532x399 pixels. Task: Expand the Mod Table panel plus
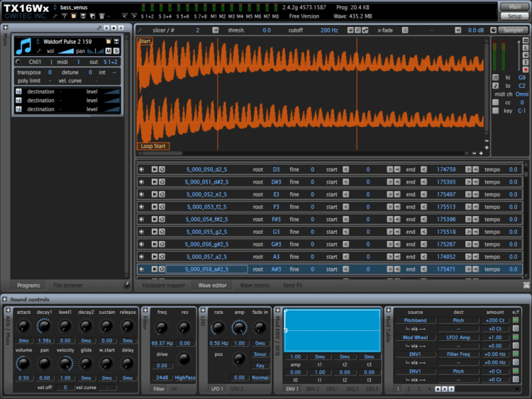389,310
